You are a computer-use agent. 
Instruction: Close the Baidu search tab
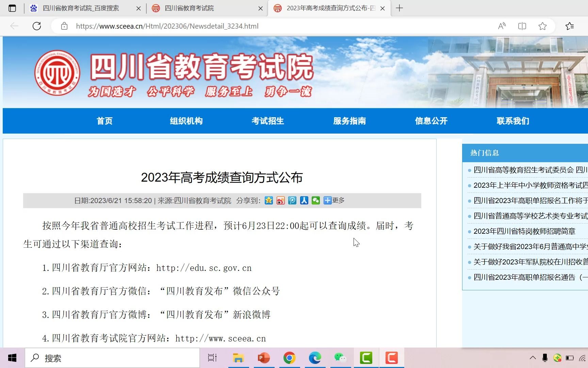point(138,9)
